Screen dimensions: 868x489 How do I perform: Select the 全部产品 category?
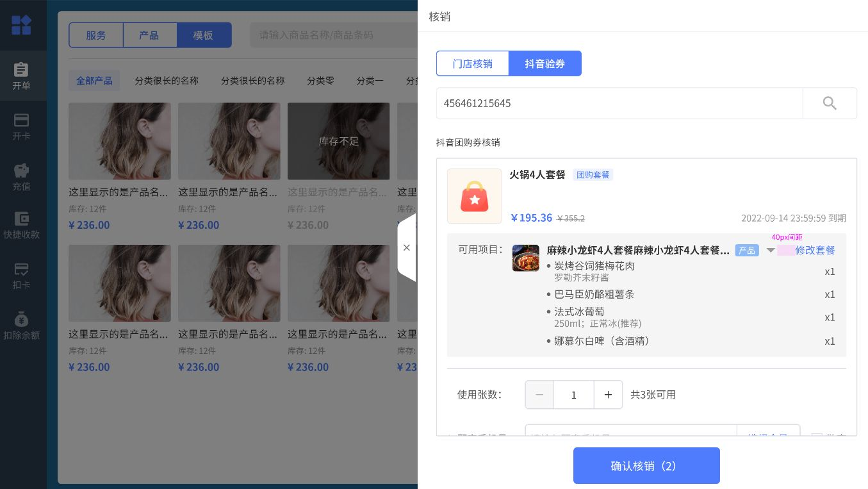pyautogui.click(x=94, y=81)
